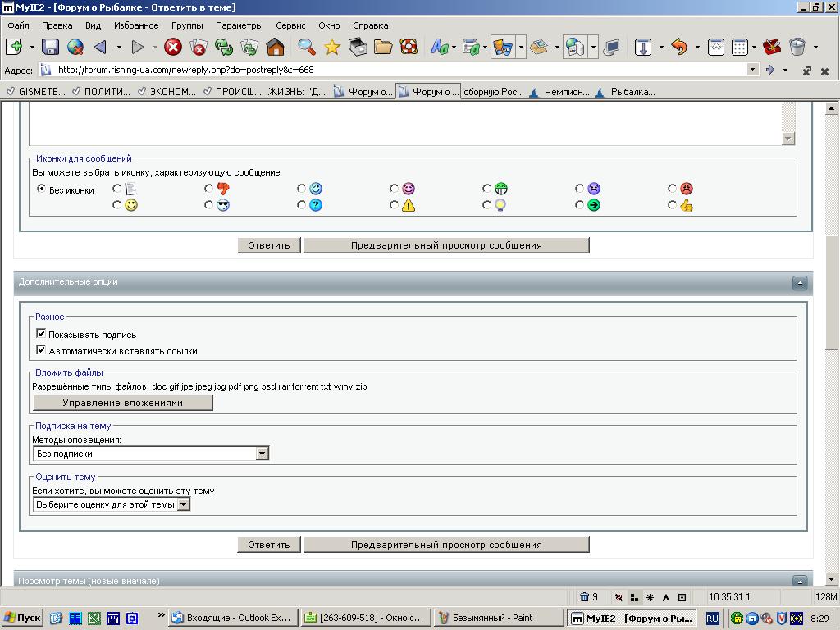The height and width of the screenshot is (630, 840).
Task: Switch to the 'Чемпион...' tab
Action: [566, 92]
